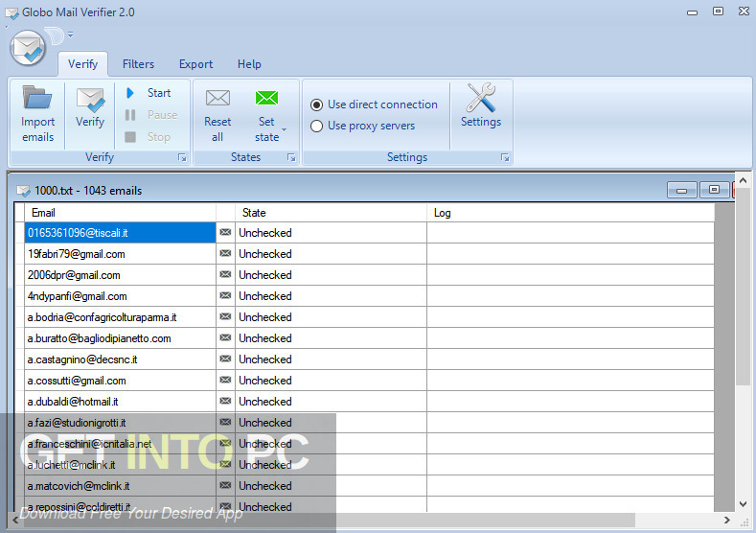This screenshot has height=533, width=756.
Task: Click state icon for 19fabri79@gmail.com row
Action: pyautogui.click(x=225, y=253)
